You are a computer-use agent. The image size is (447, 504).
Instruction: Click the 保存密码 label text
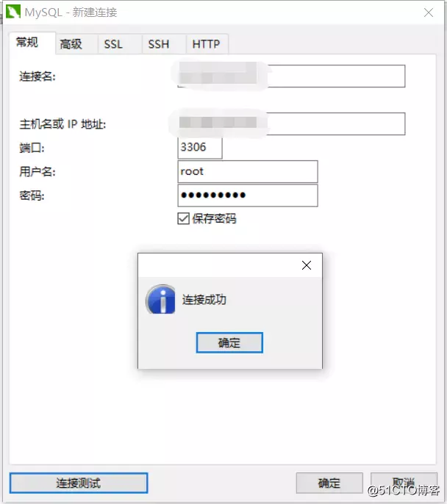(x=214, y=219)
